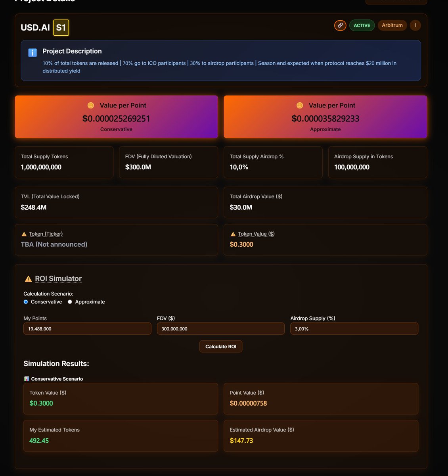Click the My Points input field
Screen dimensions: 448x476
tap(87, 328)
